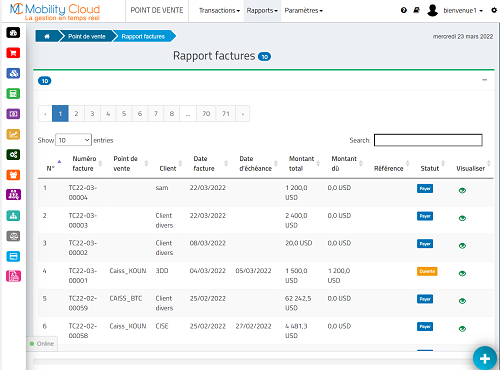Open the red shopping cart sidebar icon

[x=13, y=53]
